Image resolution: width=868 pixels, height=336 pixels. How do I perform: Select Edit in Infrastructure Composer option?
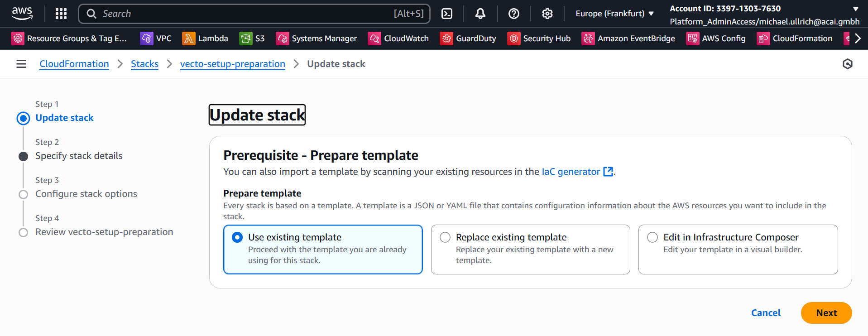[738, 250]
